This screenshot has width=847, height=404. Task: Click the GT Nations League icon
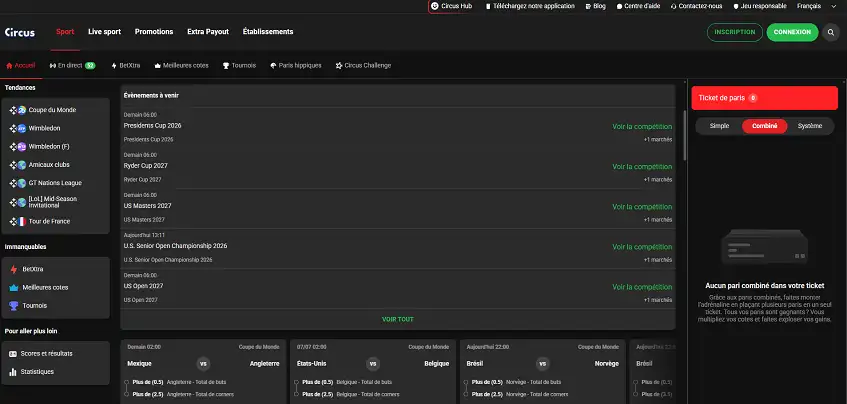click(22, 183)
